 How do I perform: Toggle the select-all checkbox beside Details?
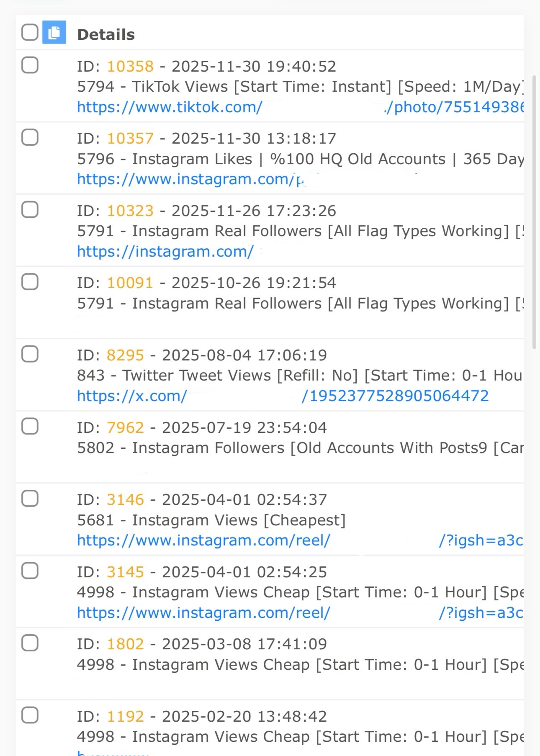coord(30,32)
